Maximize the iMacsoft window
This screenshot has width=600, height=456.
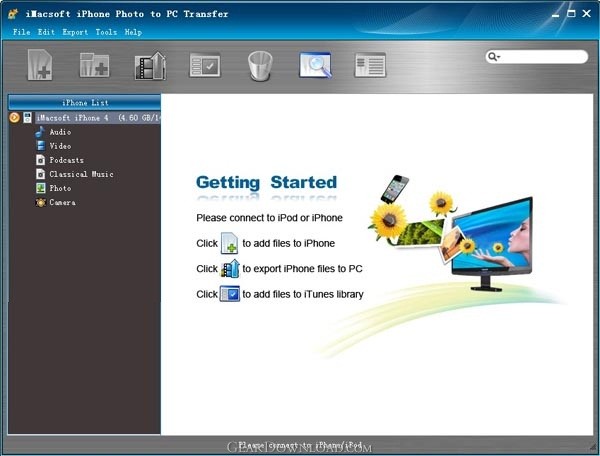pos(571,13)
